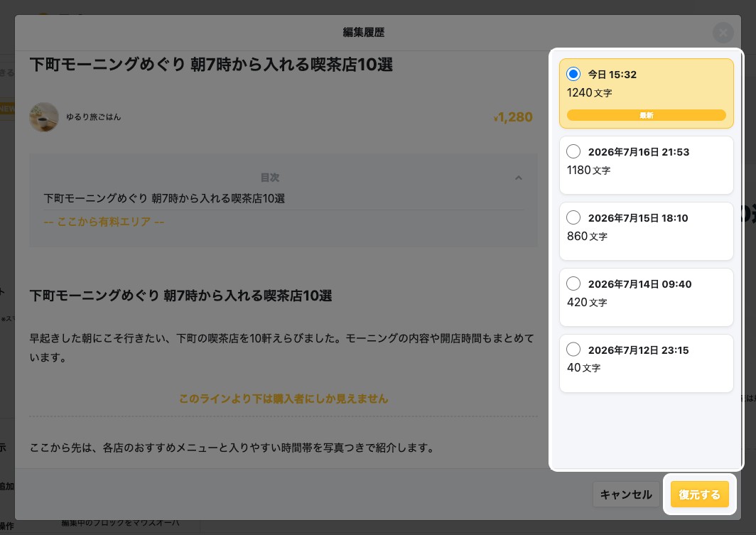Click the ¥1,280 price text
The width and height of the screenshot is (756, 535).
tap(513, 117)
